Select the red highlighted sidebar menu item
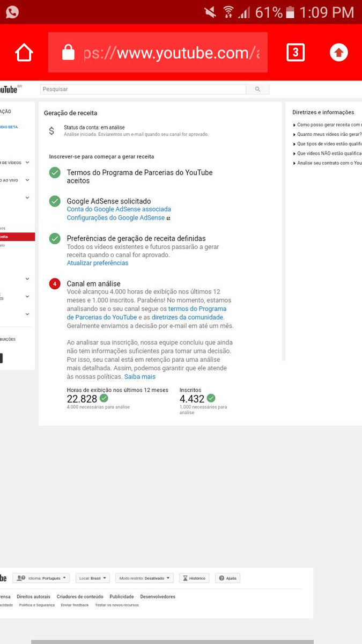Screen dimensions: 362x644 tap(17, 237)
